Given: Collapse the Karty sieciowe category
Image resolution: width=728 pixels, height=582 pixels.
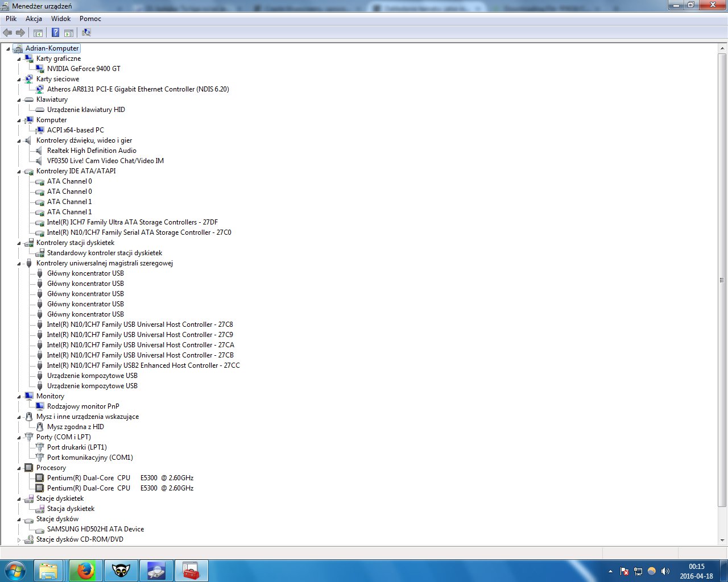Looking at the screenshot, I should [x=19, y=80].
